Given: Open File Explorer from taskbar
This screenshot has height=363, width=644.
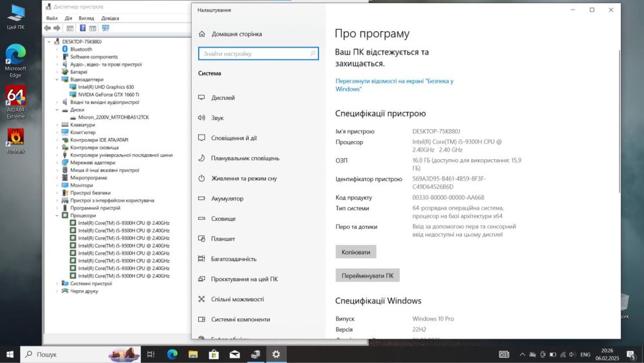Looking at the screenshot, I should (193, 354).
